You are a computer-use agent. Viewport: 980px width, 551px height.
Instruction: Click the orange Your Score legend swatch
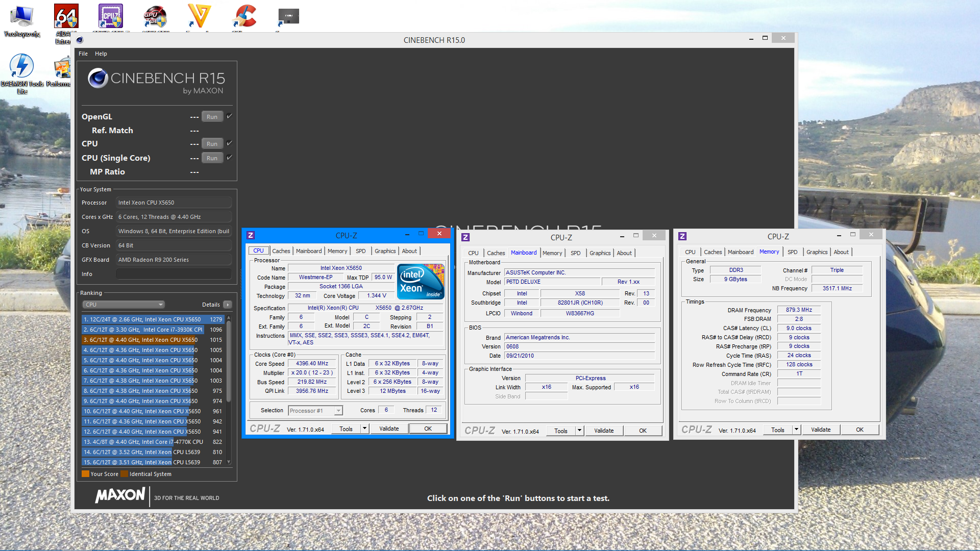point(85,474)
